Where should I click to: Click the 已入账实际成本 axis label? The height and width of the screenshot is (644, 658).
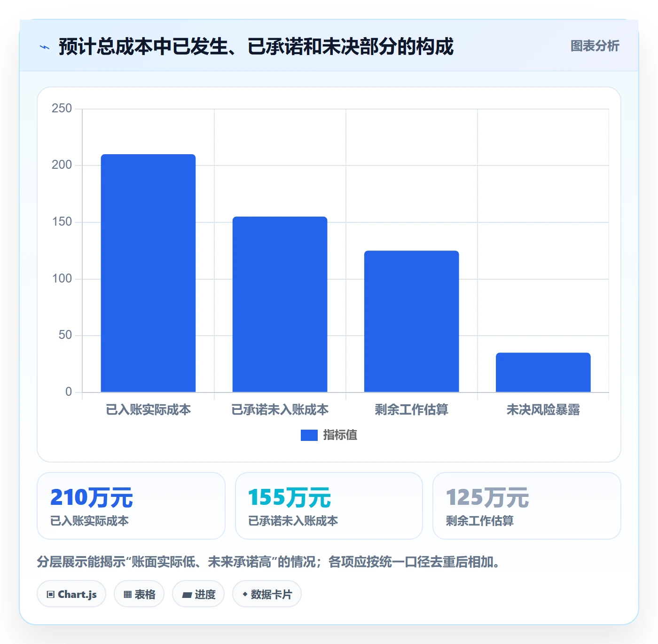coord(148,410)
